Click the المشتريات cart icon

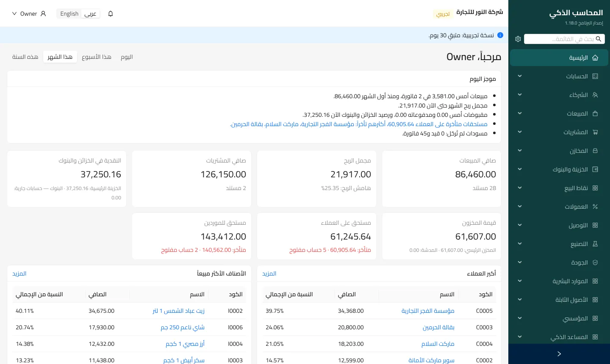[x=595, y=132]
